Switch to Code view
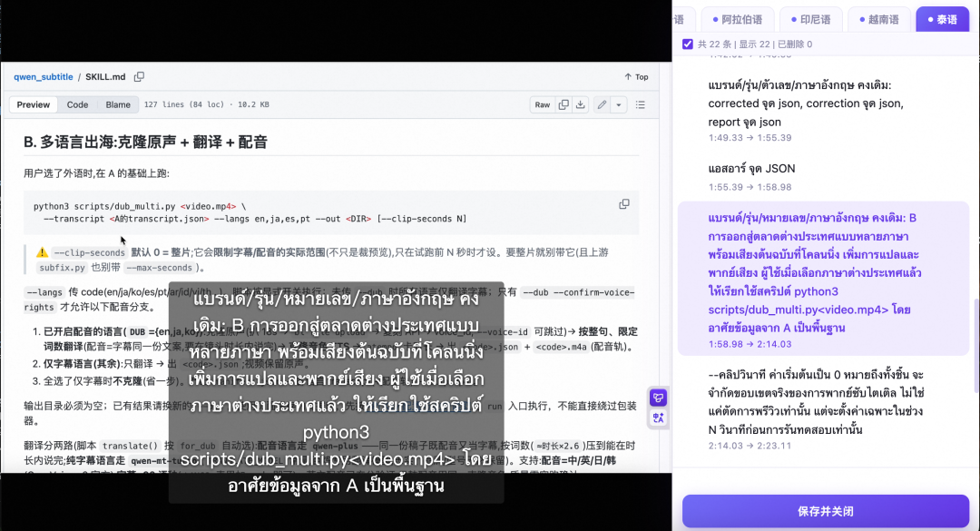This screenshot has width=980, height=531. [x=77, y=104]
